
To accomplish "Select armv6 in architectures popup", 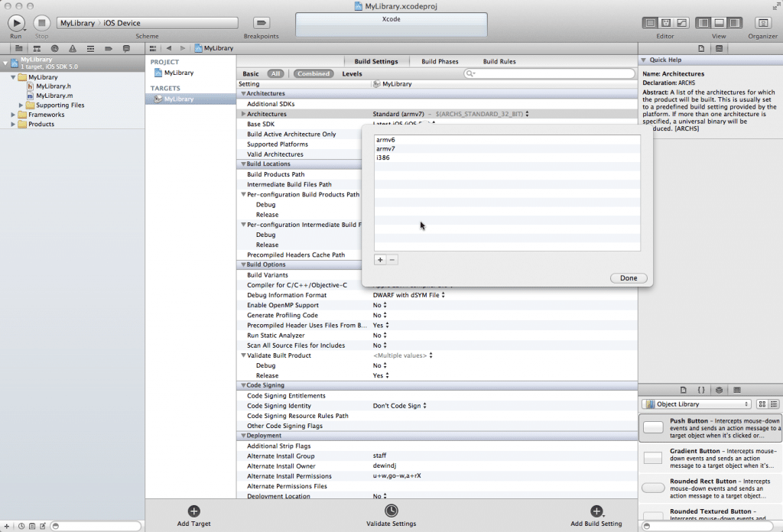I will coord(507,140).
